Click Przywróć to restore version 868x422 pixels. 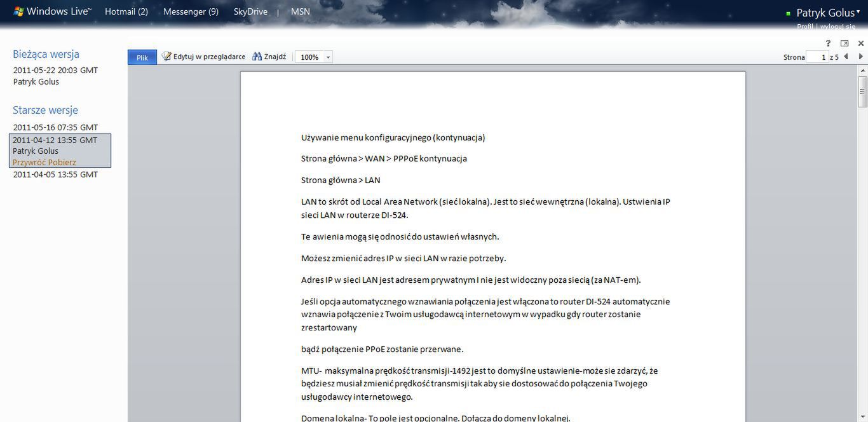click(x=28, y=162)
